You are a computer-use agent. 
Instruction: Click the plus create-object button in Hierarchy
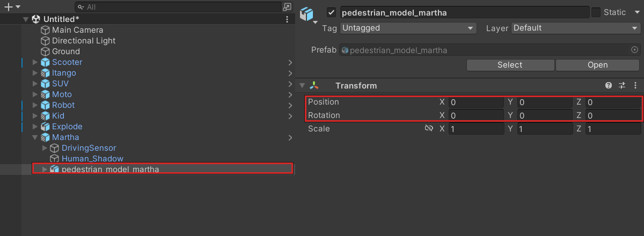coord(8,7)
